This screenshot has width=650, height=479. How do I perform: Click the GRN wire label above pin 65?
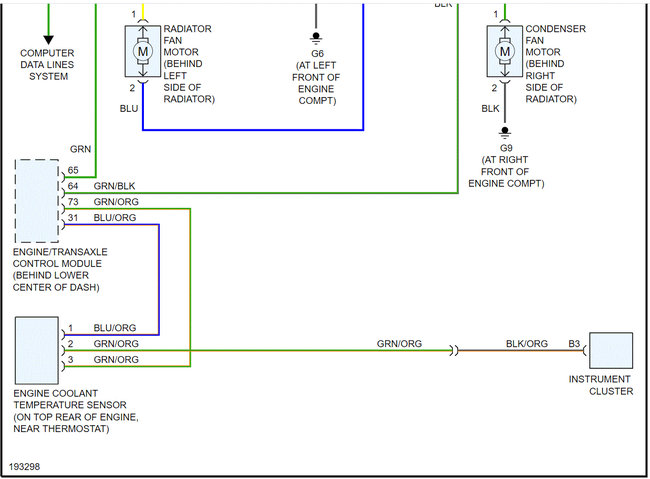(x=80, y=149)
